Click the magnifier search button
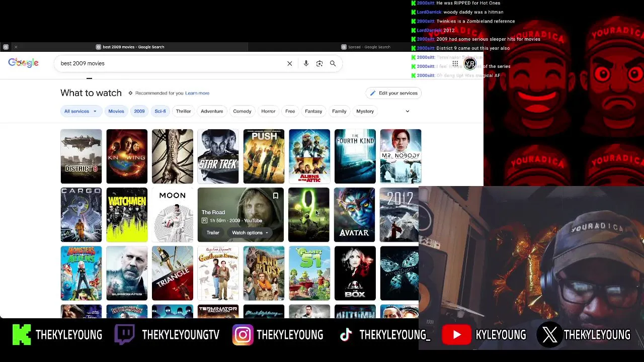This screenshot has height=362, width=644. 333,63
